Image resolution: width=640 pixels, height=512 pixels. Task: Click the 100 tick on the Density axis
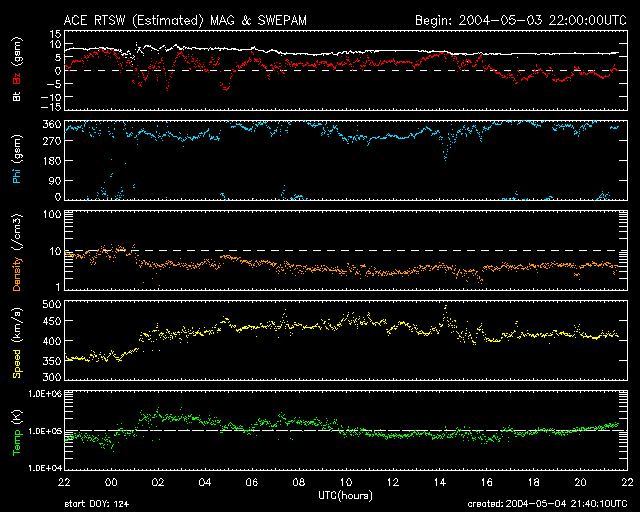click(52, 215)
